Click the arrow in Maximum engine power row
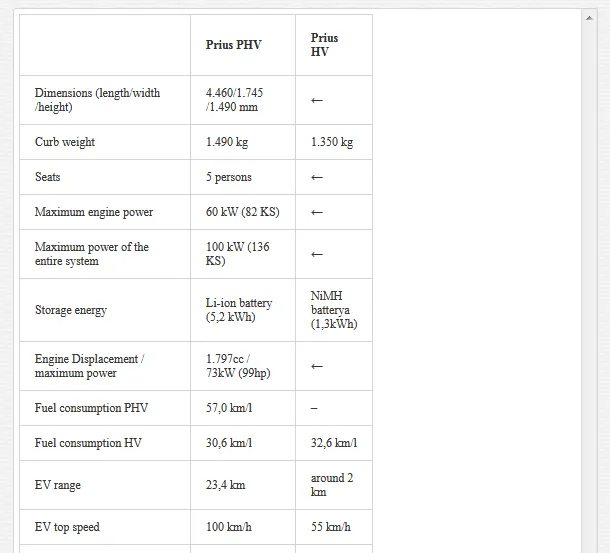The image size is (610, 553). [317, 212]
